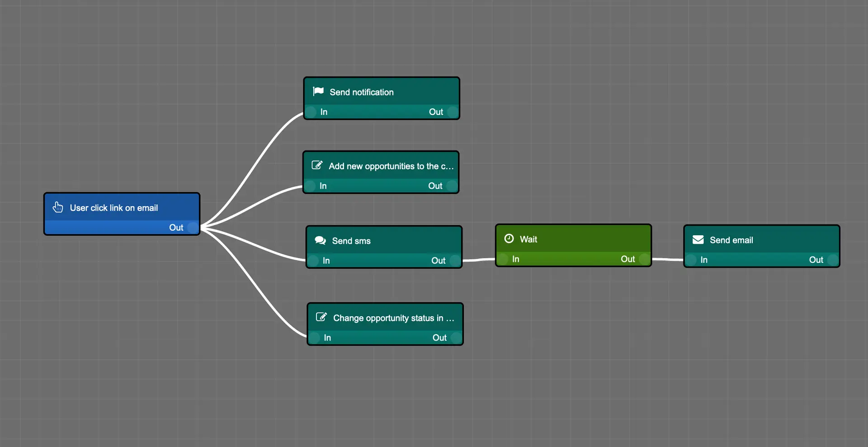The height and width of the screenshot is (447, 868).
Task: Click the edit icon on Change opportunity status node
Action: (x=321, y=317)
